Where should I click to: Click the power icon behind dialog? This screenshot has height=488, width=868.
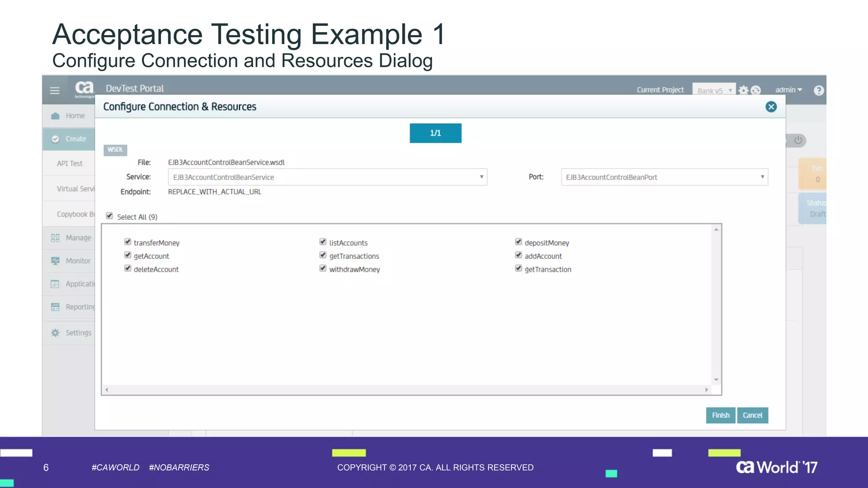pos(798,140)
